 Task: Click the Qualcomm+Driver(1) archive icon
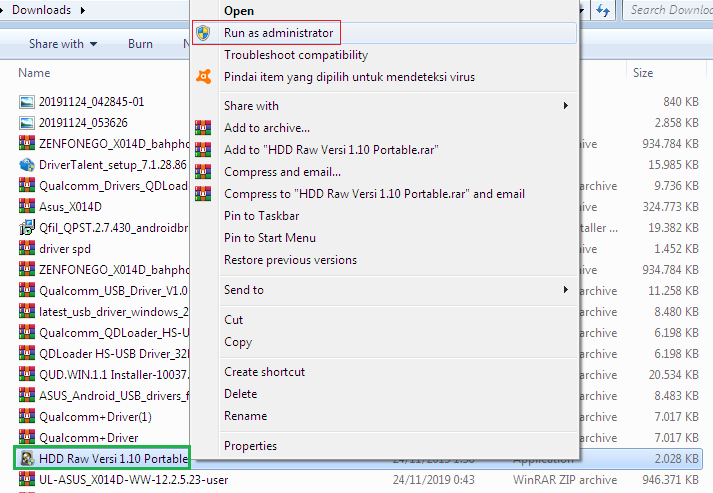tap(27, 417)
